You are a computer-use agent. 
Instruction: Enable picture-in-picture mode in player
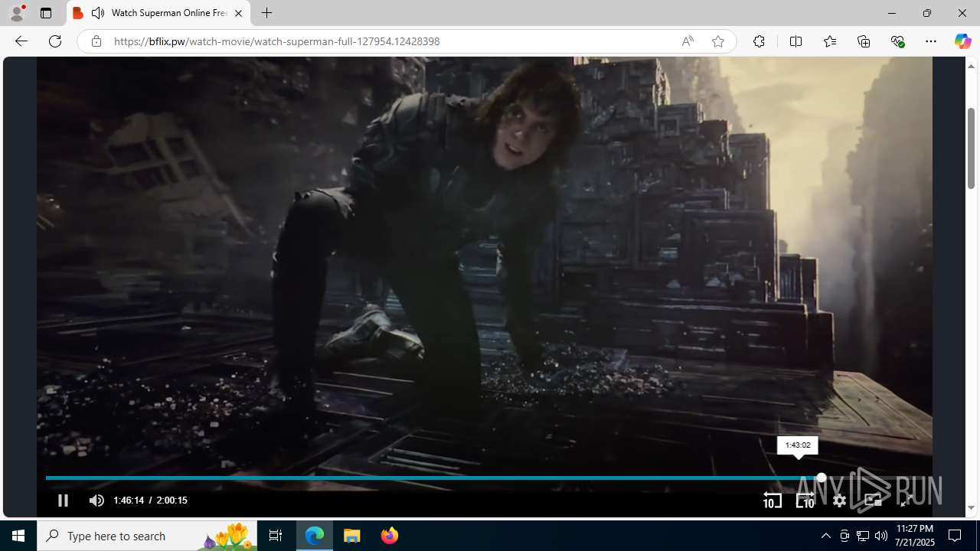pos(873,500)
